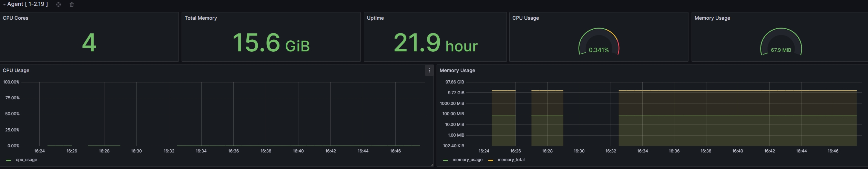This screenshot has width=868, height=169.
Task: Open the Agent row settings gear
Action: [59, 4]
